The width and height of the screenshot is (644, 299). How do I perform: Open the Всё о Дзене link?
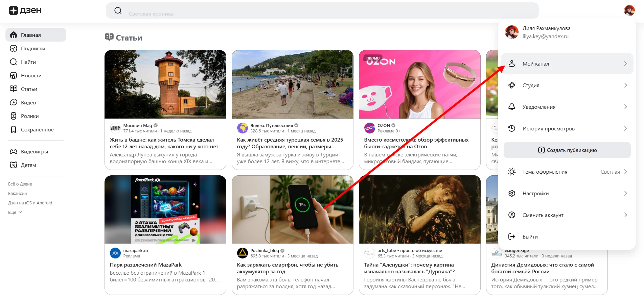coord(20,184)
